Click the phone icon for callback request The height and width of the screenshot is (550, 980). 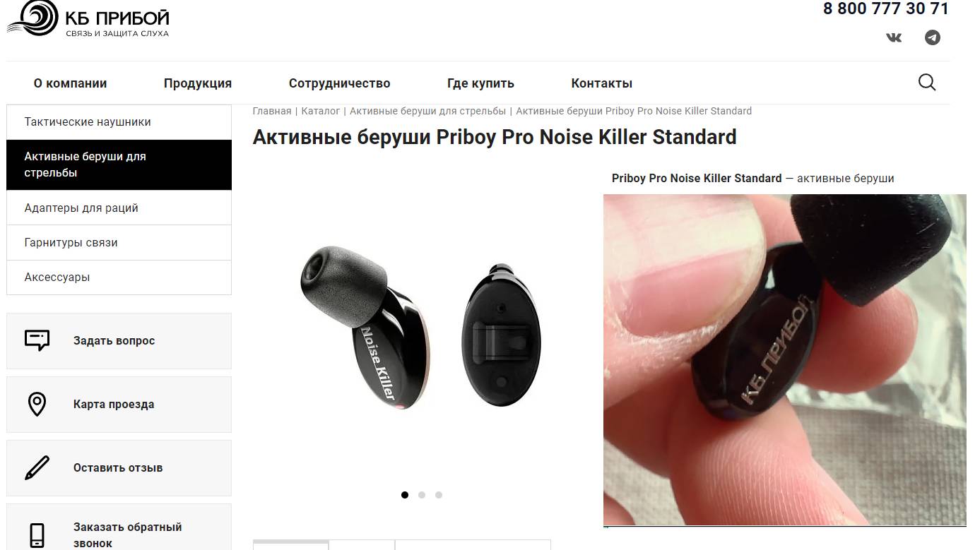pyautogui.click(x=37, y=534)
